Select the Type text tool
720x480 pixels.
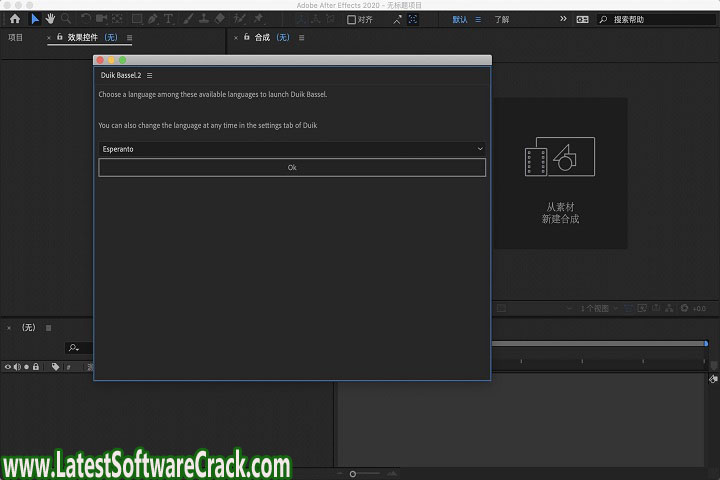coord(168,19)
